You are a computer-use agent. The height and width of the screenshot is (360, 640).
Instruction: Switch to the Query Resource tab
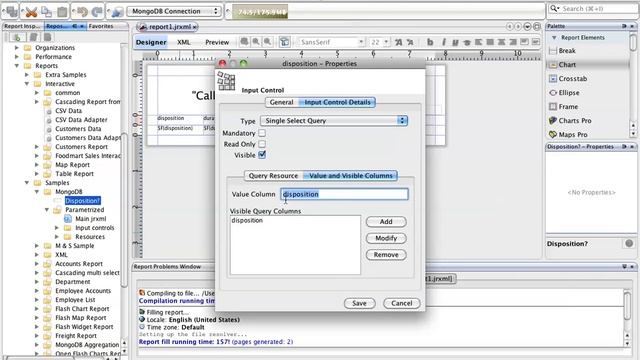[273, 176]
